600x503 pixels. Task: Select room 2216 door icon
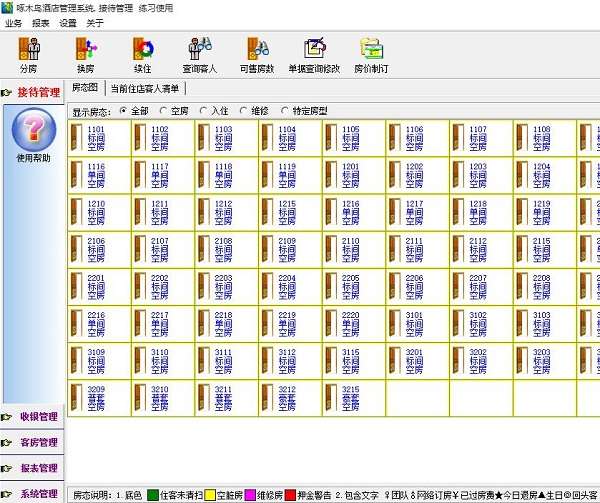[77, 323]
